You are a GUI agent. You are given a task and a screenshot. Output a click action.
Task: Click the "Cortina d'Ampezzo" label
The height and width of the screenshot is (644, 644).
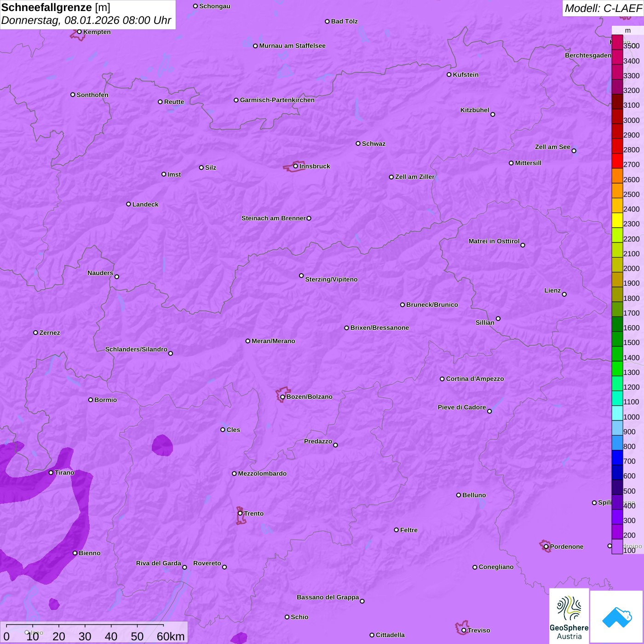(x=475, y=379)
